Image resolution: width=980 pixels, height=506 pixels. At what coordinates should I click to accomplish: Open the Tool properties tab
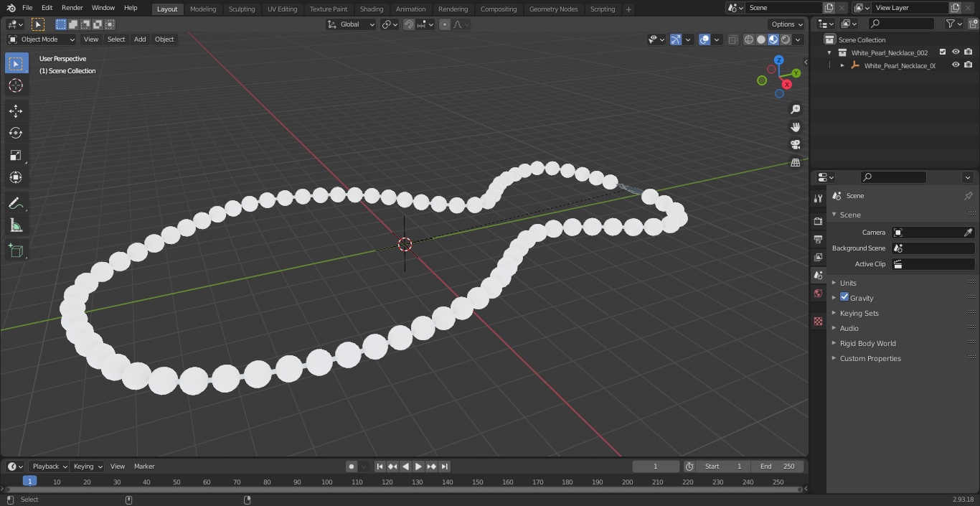click(818, 198)
